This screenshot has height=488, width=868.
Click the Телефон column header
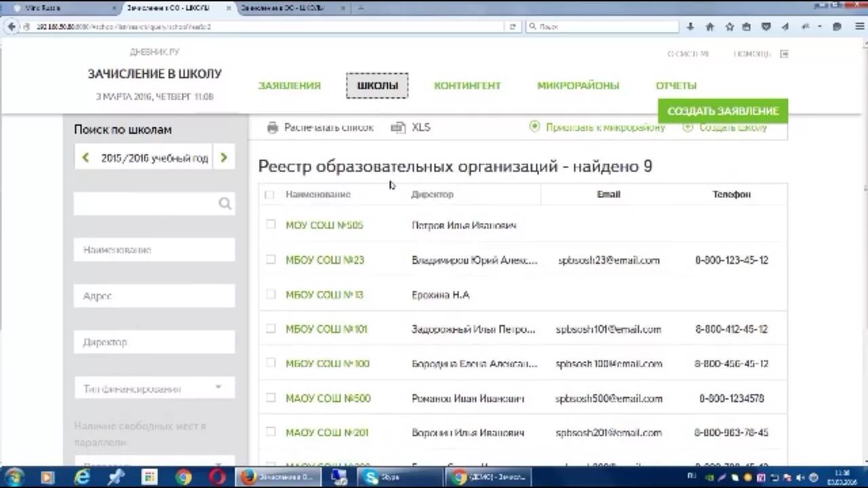pos(732,195)
